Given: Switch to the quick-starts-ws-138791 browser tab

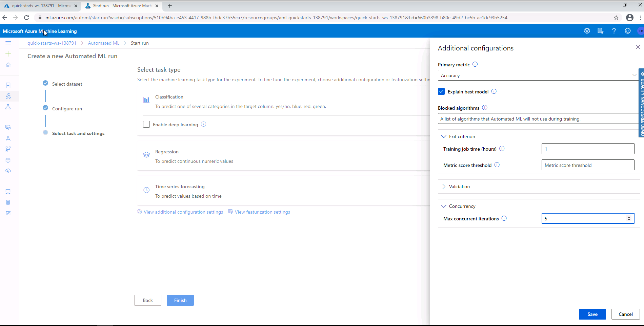Looking at the screenshot, I should [x=41, y=6].
